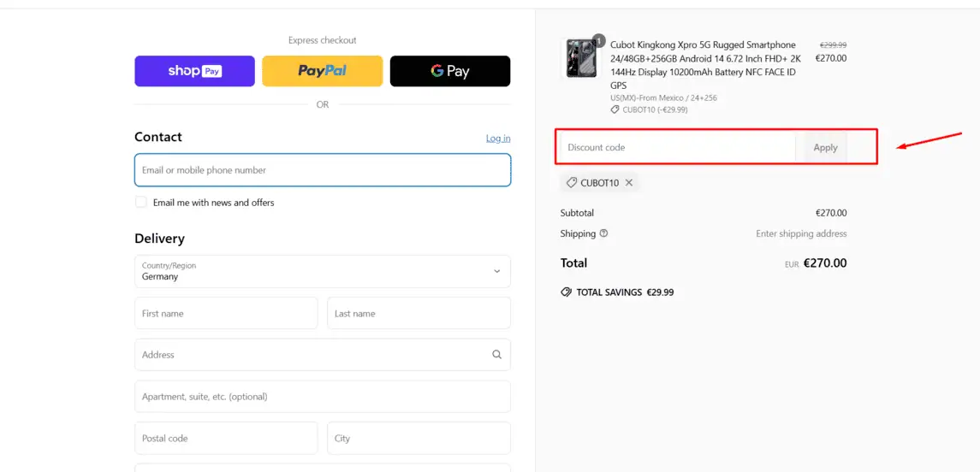Click the Subtotal €270.00 amount
Image resolution: width=980 pixels, height=472 pixels.
[831, 213]
